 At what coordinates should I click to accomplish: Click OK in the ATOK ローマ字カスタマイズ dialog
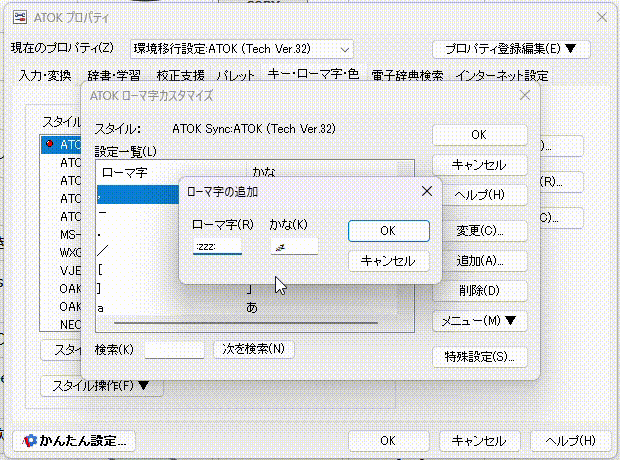[x=479, y=135]
